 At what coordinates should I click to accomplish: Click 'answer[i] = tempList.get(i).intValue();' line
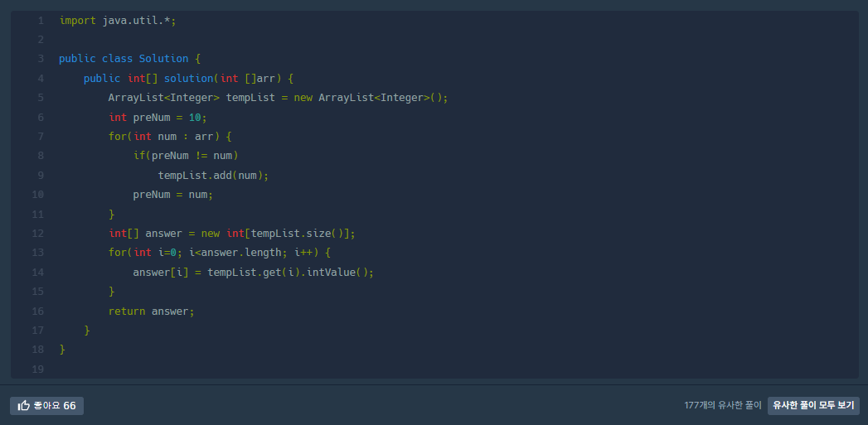click(x=254, y=273)
